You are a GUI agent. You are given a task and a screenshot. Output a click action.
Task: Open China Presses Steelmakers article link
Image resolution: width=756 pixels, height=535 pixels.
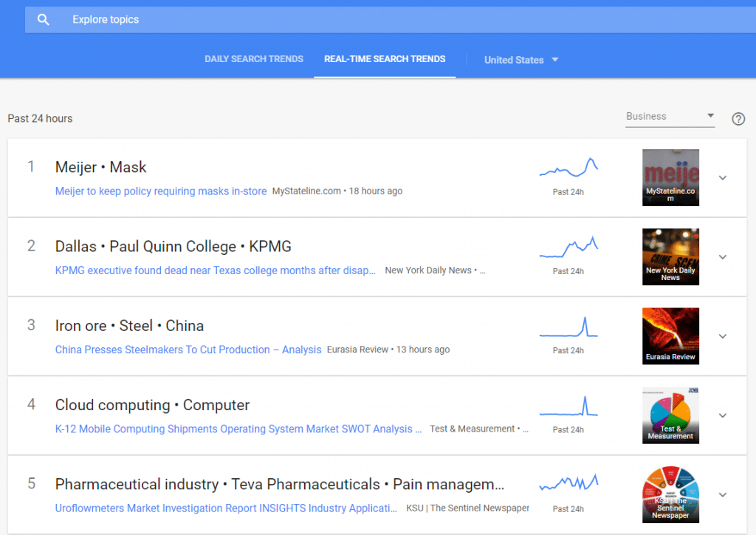[x=188, y=350]
